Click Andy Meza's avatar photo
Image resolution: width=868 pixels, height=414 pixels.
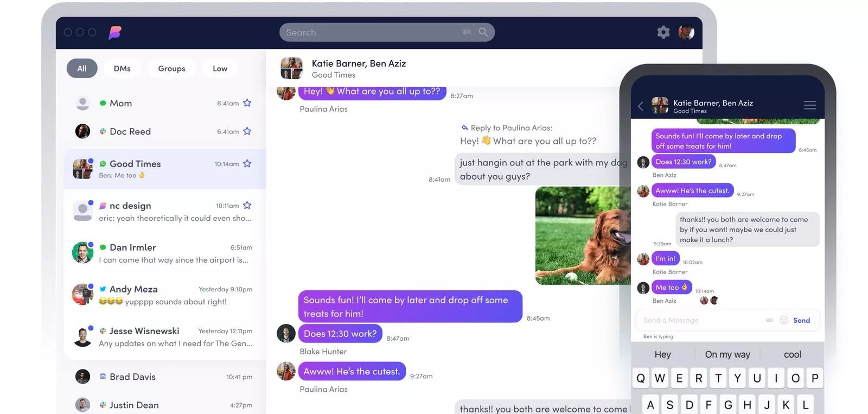82,295
